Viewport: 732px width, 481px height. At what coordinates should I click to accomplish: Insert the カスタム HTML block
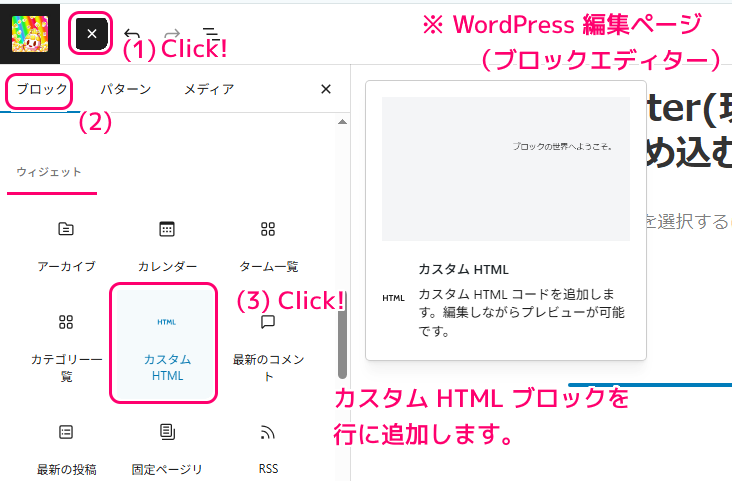167,345
